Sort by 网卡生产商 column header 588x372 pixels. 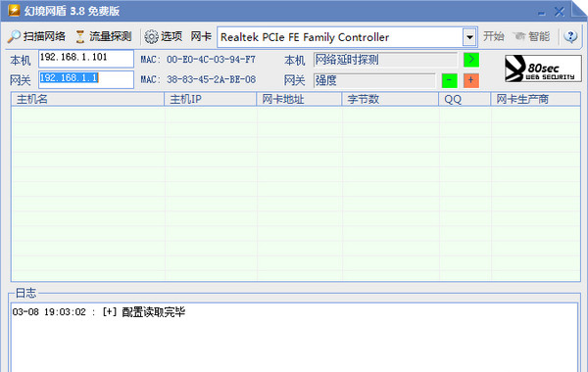tap(535, 99)
